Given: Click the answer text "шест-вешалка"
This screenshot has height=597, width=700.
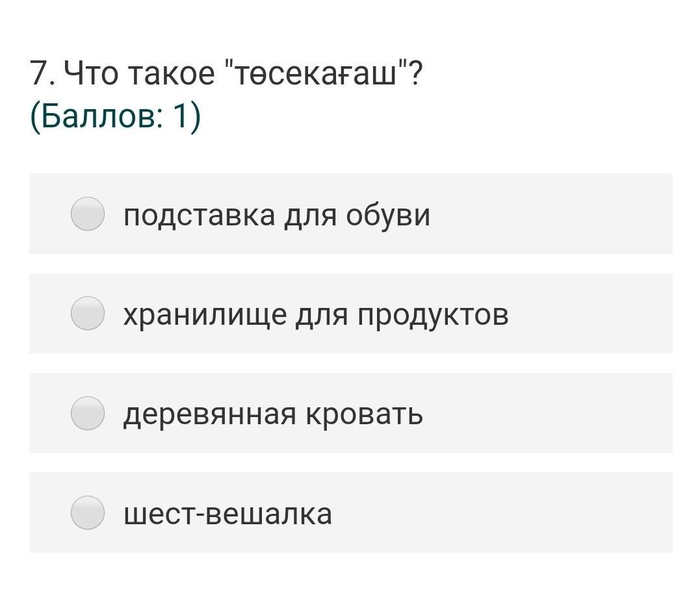Looking at the screenshot, I should click(x=227, y=513).
